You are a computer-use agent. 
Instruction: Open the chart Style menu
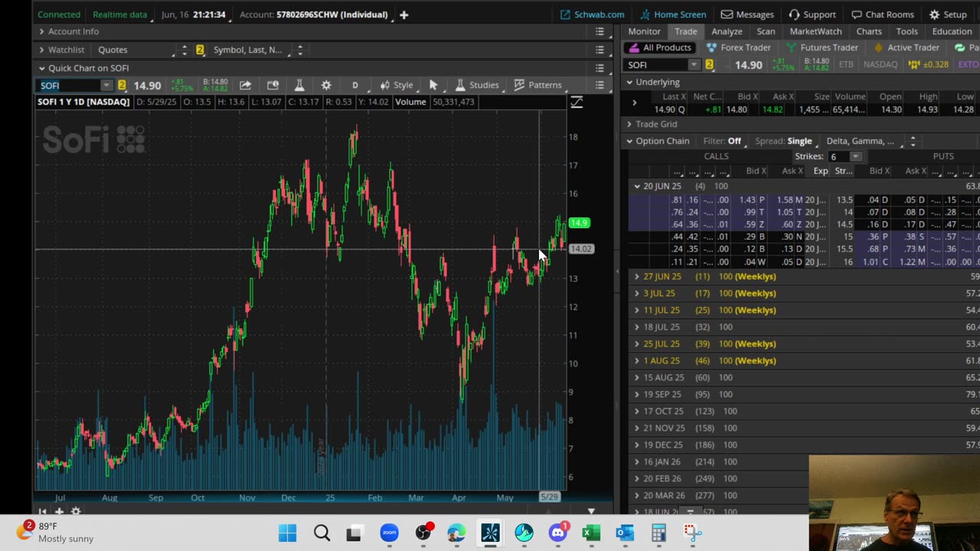(x=397, y=85)
